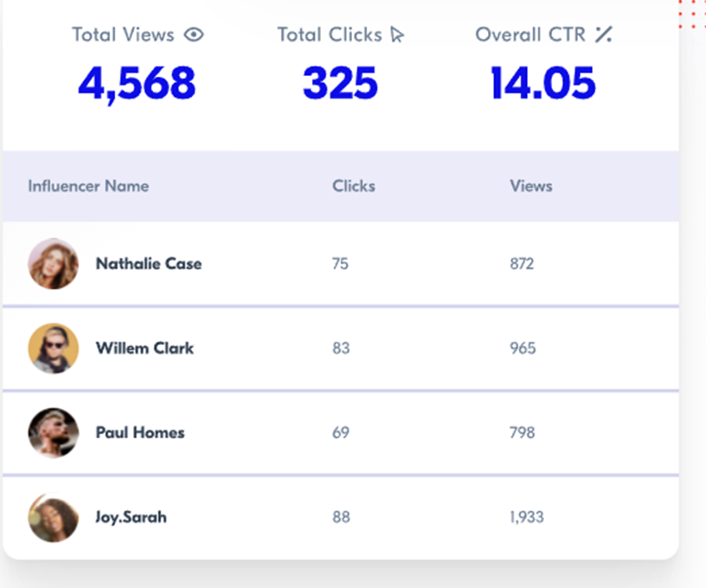The height and width of the screenshot is (588, 706).
Task: Click the Total Views label
Action: coord(123,35)
